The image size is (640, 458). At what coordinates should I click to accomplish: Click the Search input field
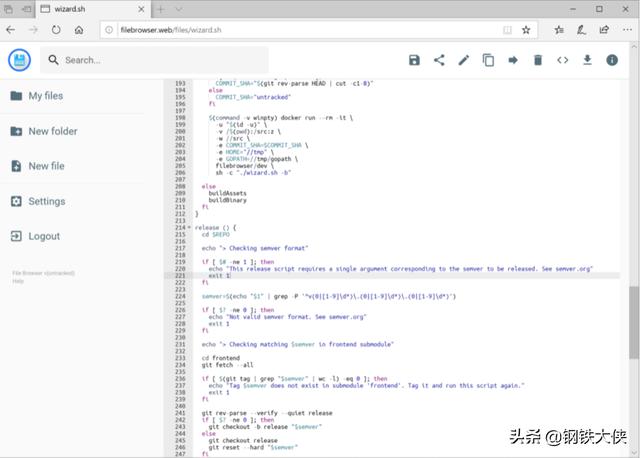pyautogui.click(x=160, y=60)
